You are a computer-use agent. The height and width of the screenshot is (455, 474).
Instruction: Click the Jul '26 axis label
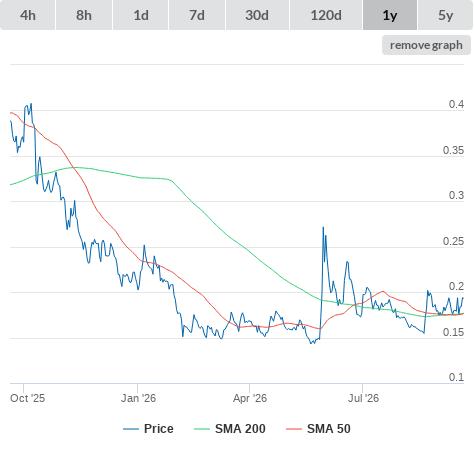pyautogui.click(x=363, y=398)
